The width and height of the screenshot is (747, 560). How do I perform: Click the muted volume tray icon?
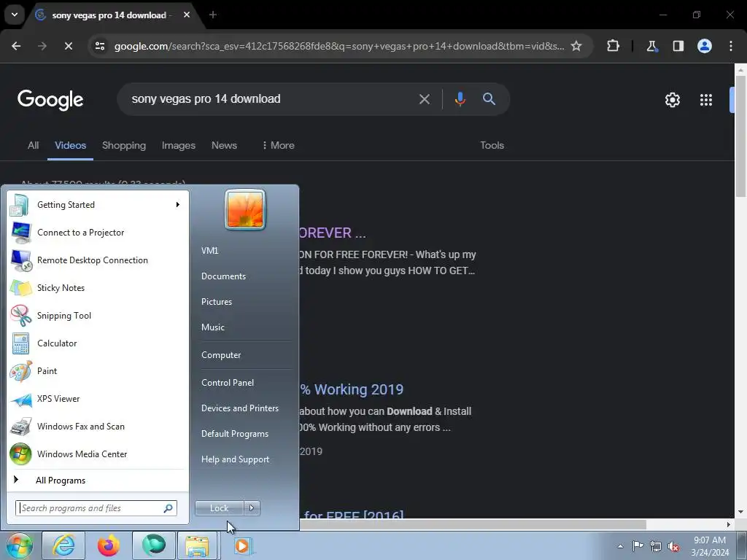coord(673,546)
